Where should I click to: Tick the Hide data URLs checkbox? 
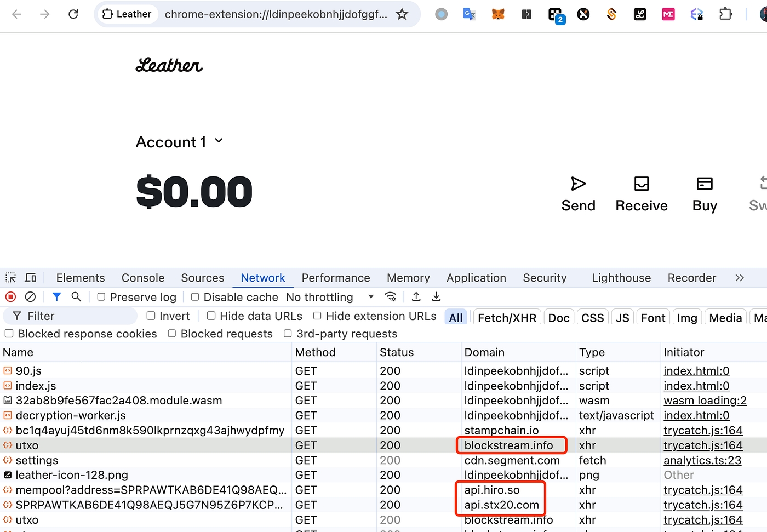pos(211,316)
